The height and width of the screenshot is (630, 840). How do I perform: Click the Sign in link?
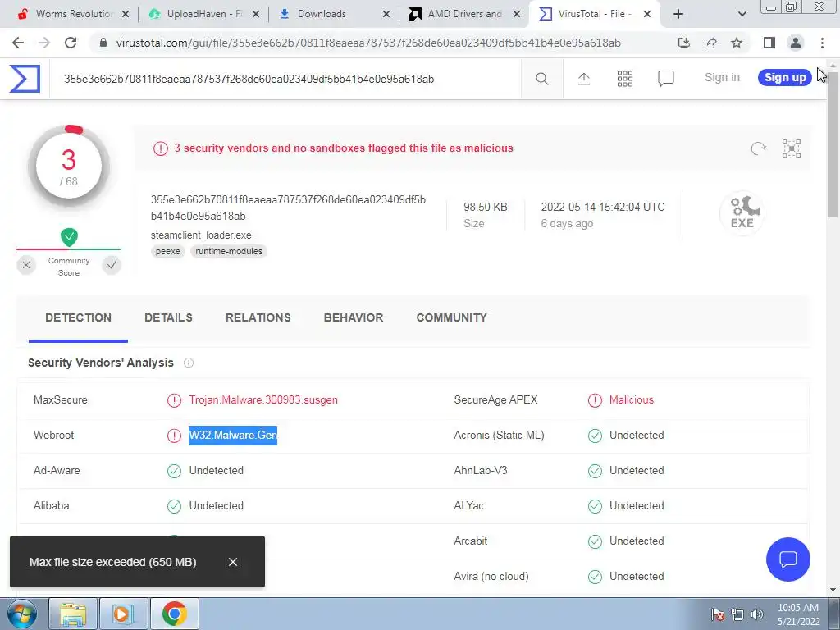[722, 77]
